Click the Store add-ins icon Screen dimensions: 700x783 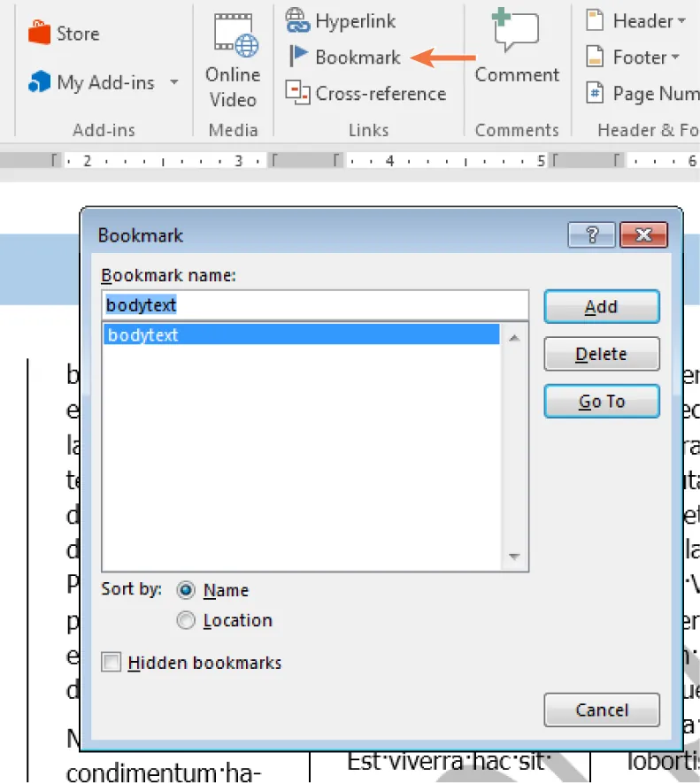click(40, 34)
